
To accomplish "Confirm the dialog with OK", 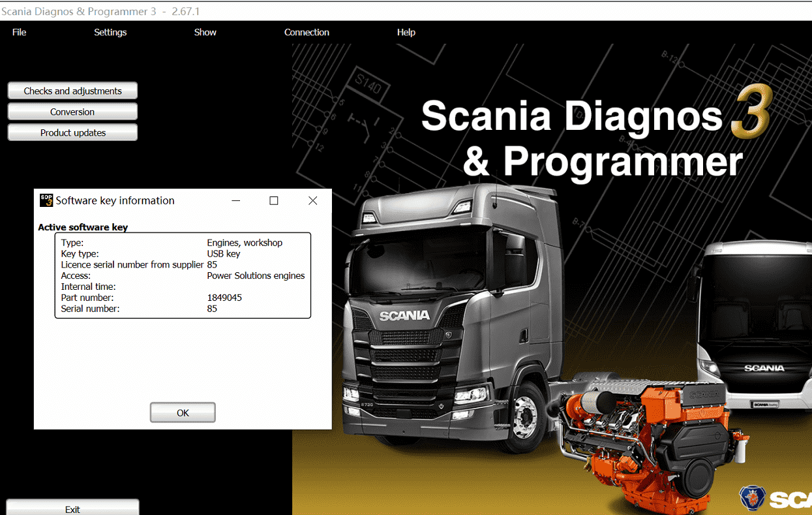I will pyautogui.click(x=183, y=413).
